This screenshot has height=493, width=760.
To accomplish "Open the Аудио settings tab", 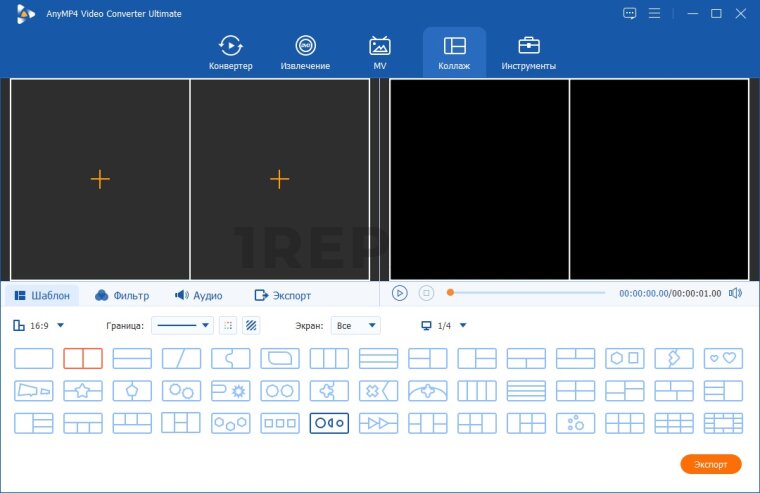I will click(198, 295).
